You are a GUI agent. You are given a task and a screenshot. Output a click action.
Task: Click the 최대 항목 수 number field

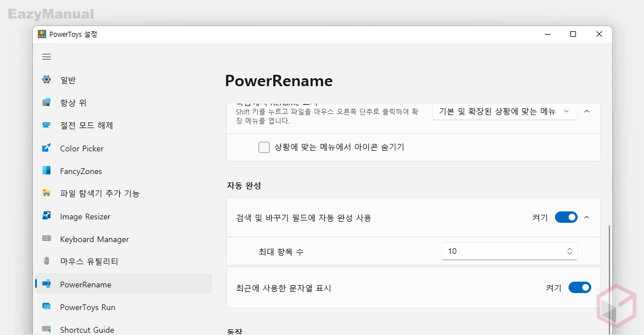(x=509, y=251)
